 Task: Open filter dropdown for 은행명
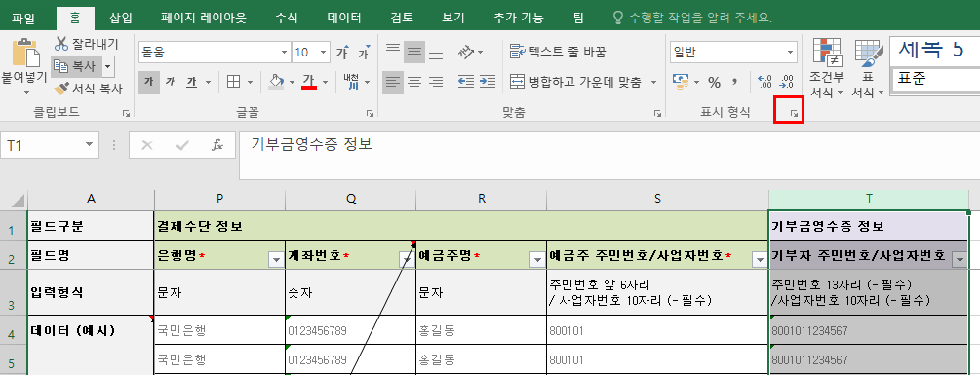[x=276, y=260]
